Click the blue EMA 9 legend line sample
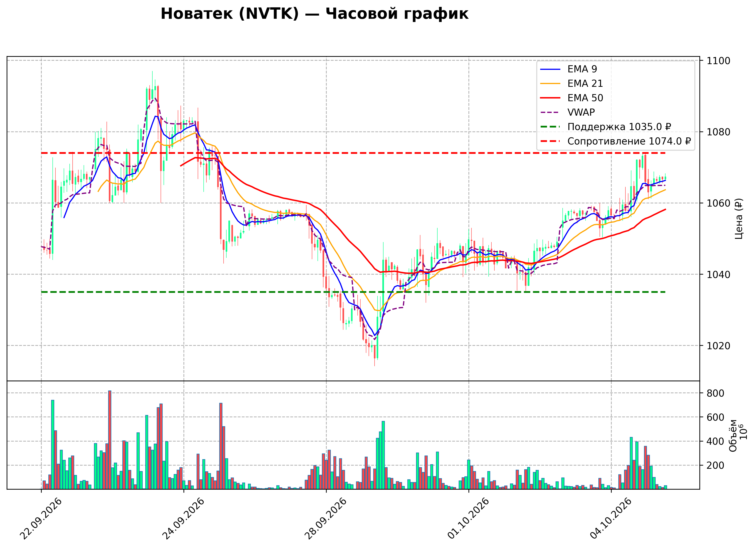The image size is (756, 548). pos(550,69)
